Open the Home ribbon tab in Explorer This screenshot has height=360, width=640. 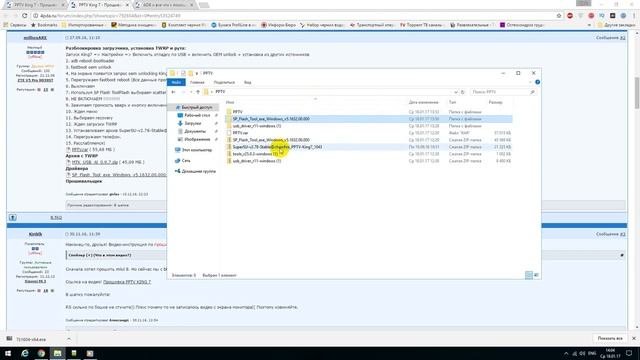[x=197, y=82]
